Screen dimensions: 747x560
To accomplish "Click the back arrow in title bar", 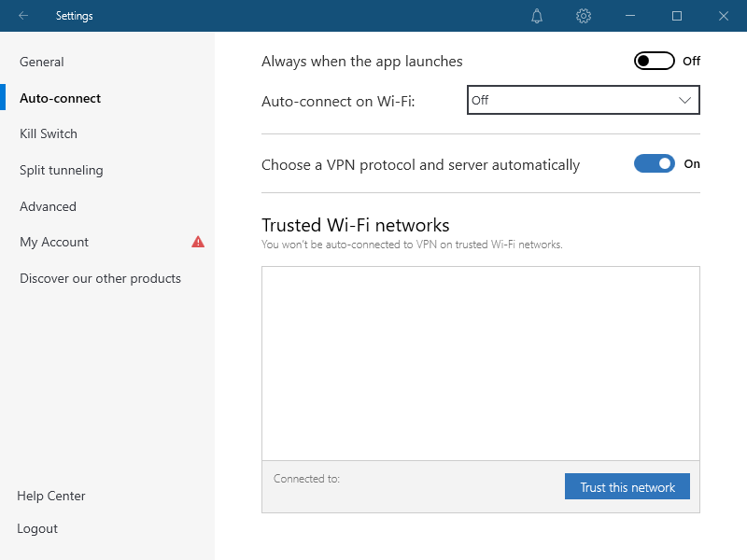I will (23, 16).
